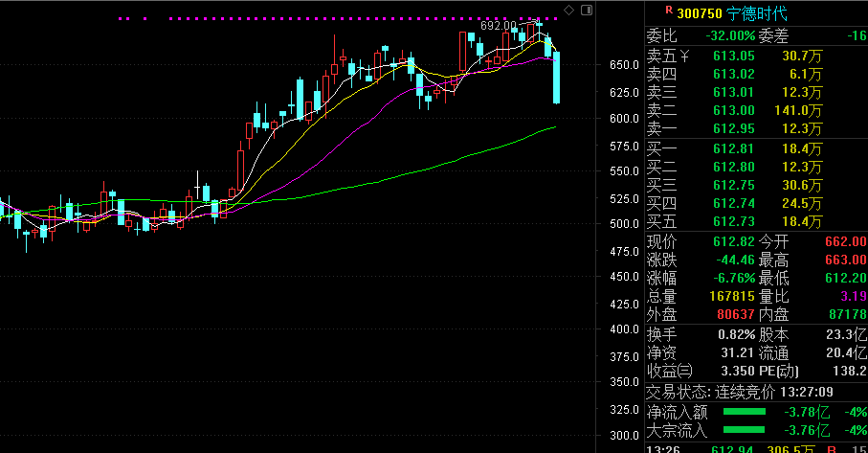
Task: Pick the 卖二 price 613.00
Action: click(x=733, y=110)
